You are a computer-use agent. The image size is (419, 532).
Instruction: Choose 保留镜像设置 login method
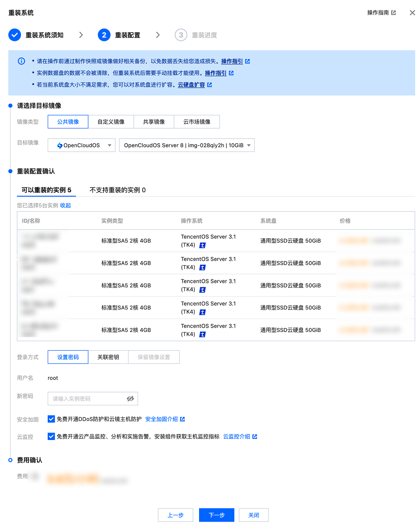point(154,357)
